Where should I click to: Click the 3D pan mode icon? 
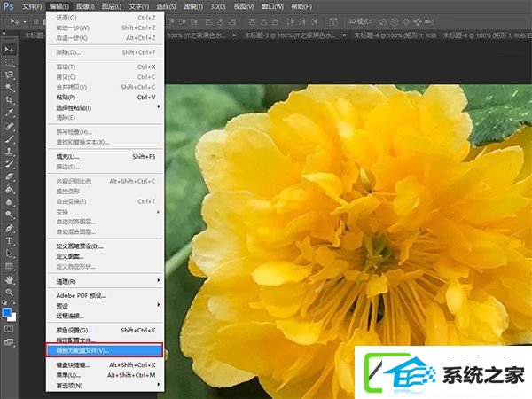click(406, 21)
